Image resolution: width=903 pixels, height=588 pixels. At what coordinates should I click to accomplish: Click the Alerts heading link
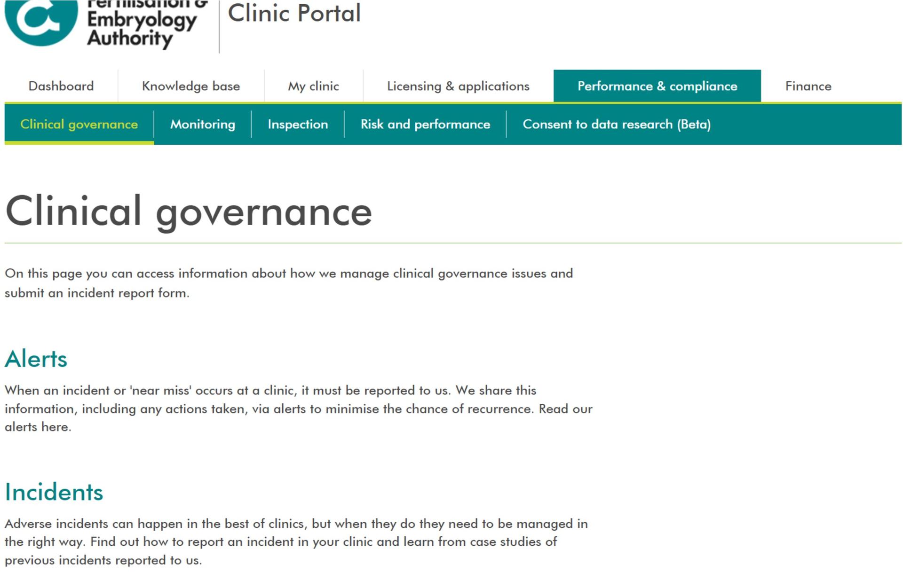pyautogui.click(x=36, y=359)
